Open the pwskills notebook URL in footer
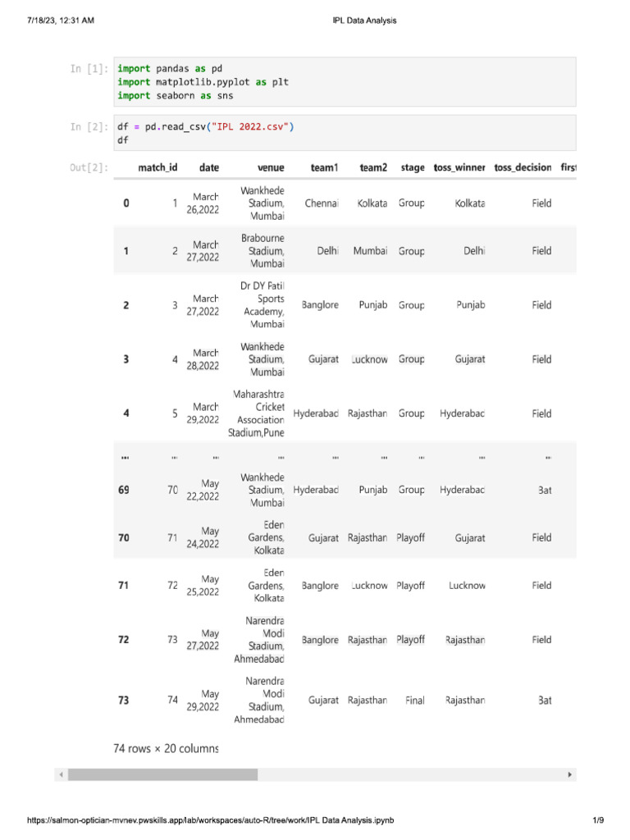The image size is (630, 840). click(x=211, y=820)
